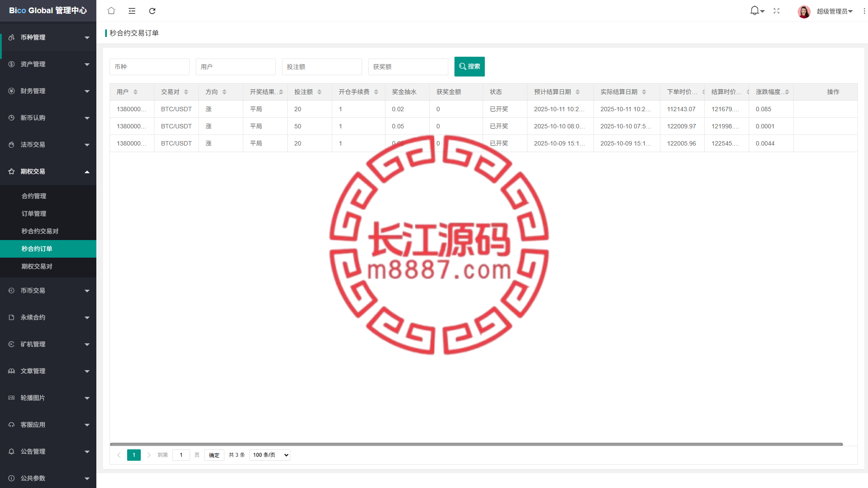Image resolution: width=868 pixels, height=488 pixels.
Task: Click the 轮播图片 sidebar icon
Action: click(11, 398)
